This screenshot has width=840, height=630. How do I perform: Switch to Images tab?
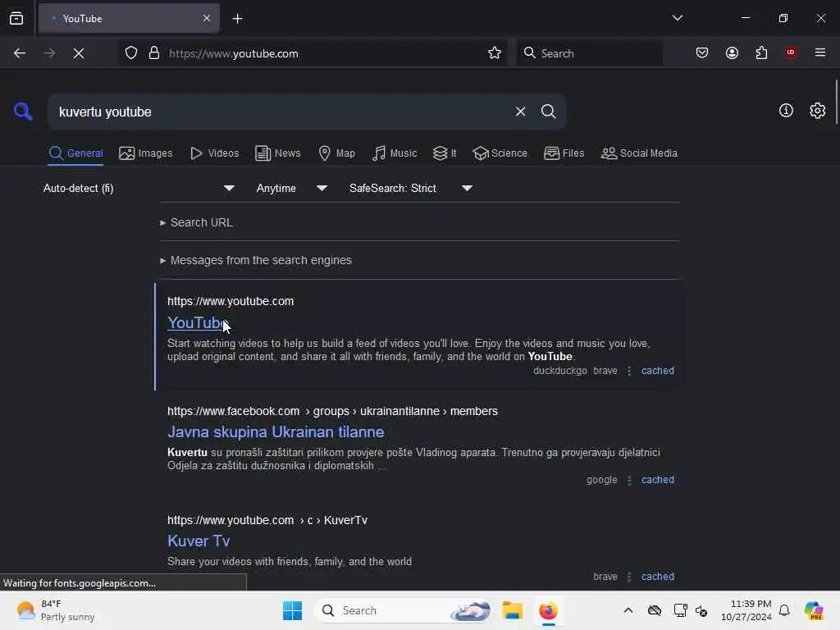[146, 153]
